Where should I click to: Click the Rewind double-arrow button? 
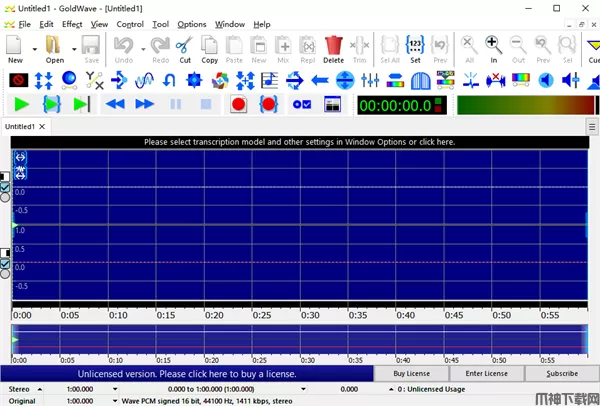point(114,104)
